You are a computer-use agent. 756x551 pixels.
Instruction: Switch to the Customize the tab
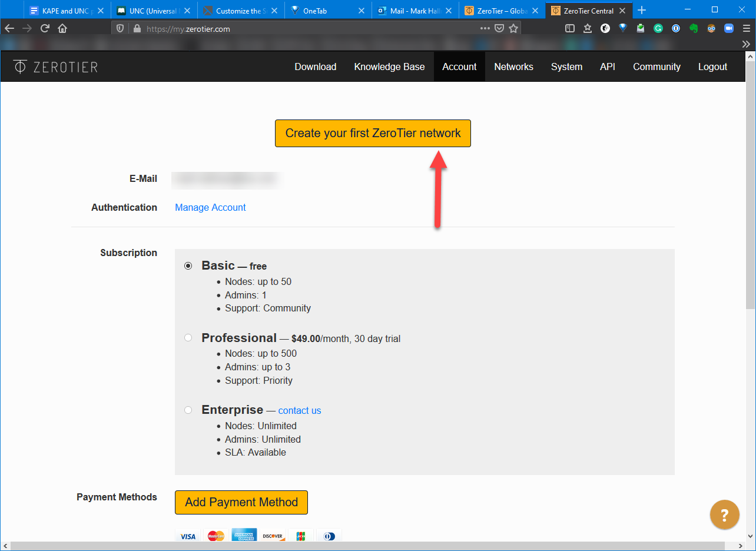(x=240, y=11)
